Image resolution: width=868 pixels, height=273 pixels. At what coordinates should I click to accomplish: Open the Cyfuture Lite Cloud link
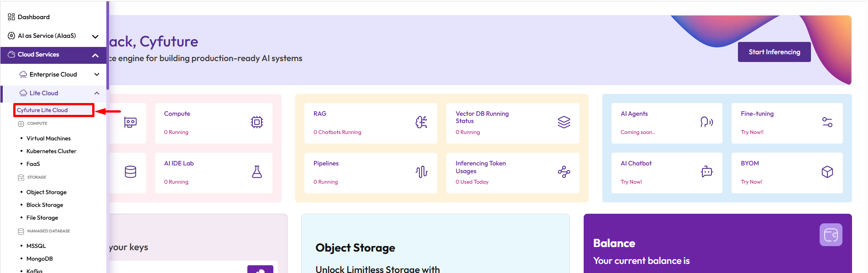42,110
